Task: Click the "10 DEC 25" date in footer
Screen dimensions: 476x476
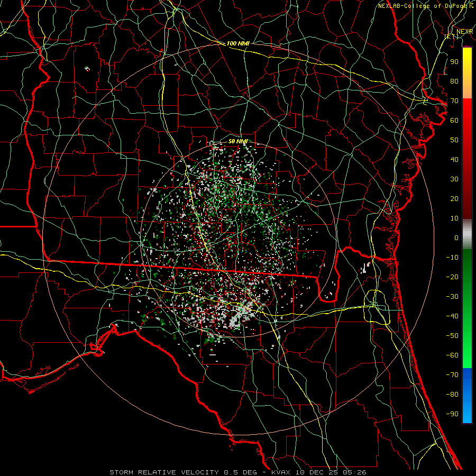Action: 317,472
